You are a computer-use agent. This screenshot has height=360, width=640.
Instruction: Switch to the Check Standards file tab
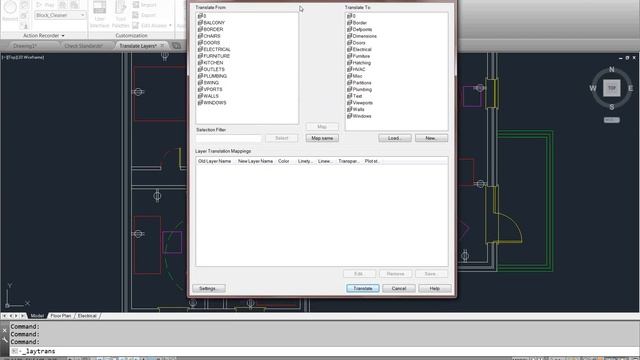click(84, 46)
